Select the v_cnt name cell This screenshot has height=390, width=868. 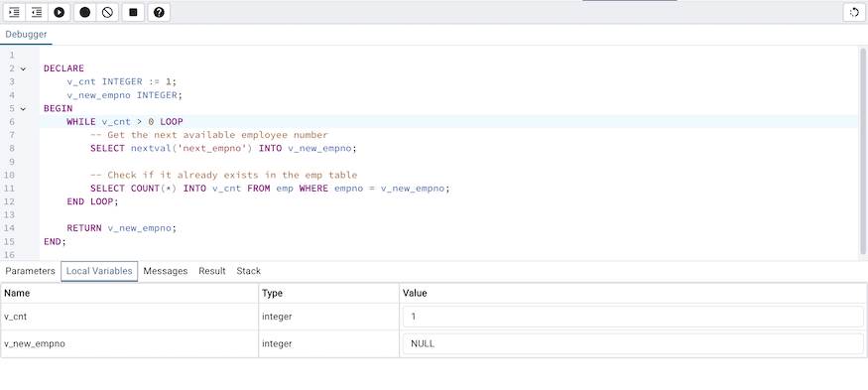[x=130, y=317]
